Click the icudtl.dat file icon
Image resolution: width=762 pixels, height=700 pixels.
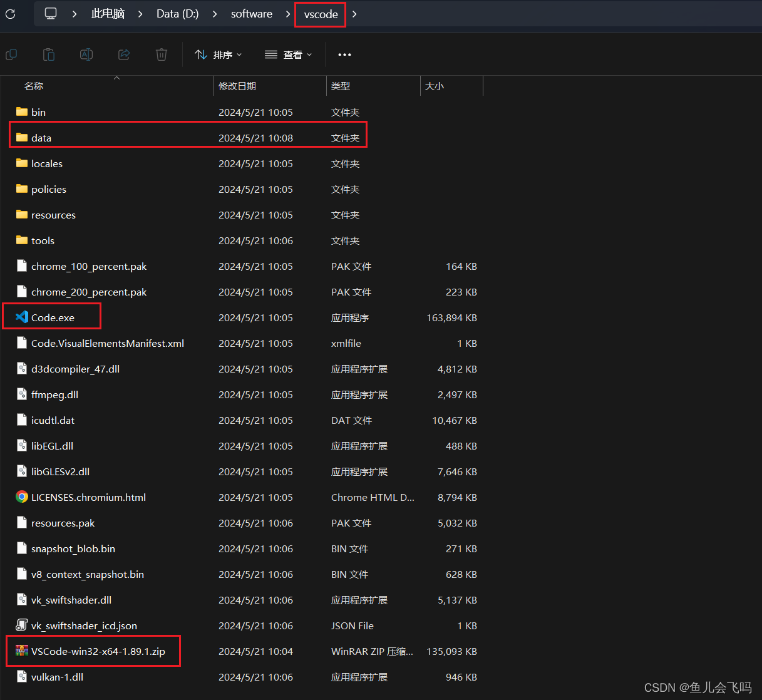pyautogui.click(x=22, y=419)
